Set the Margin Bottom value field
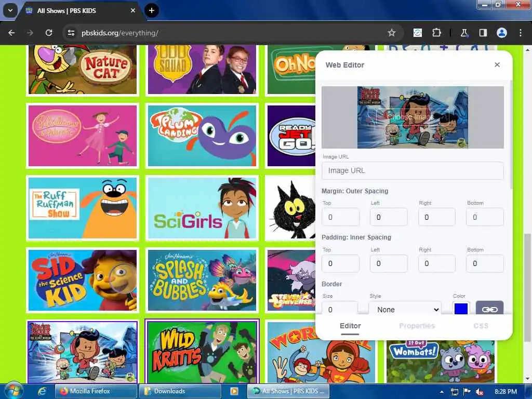The image size is (532, 399). click(x=485, y=217)
